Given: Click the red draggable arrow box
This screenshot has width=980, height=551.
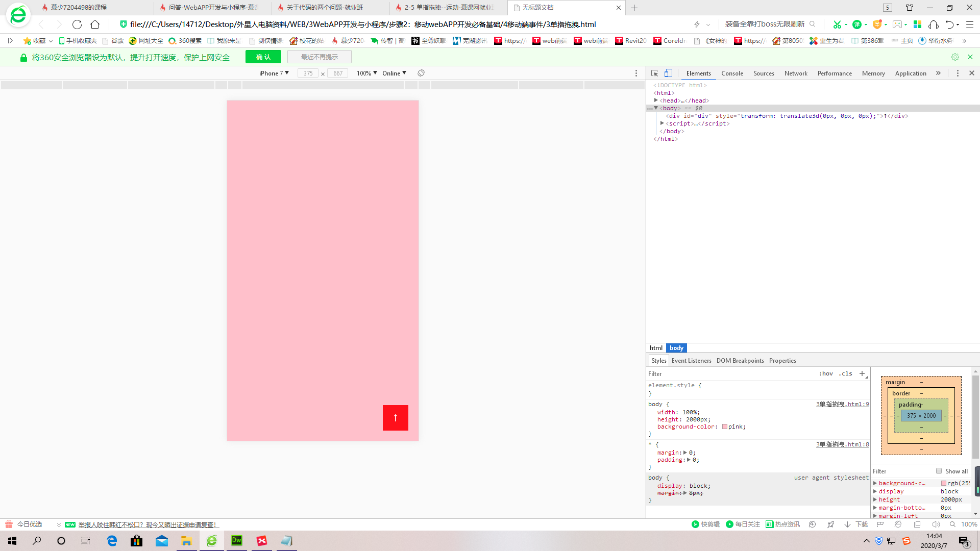Looking at the screenshot, I should click(x=396, y=418).
